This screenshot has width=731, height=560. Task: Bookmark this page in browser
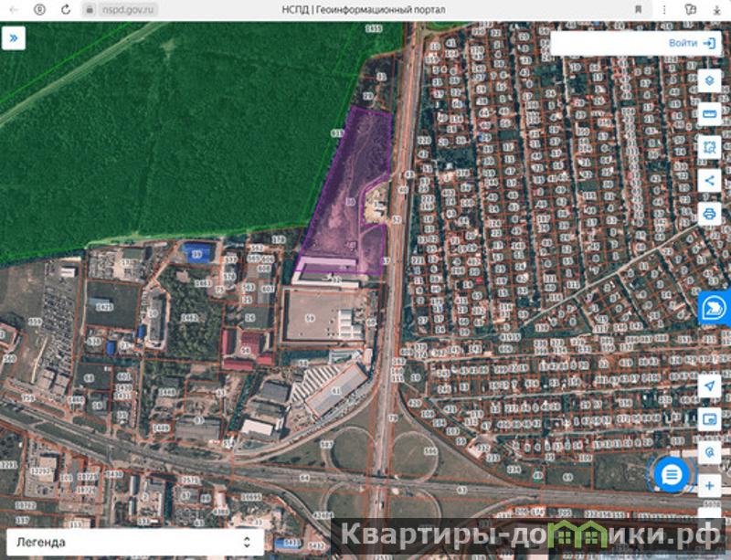pyautogui.click(x=637, y=8)
